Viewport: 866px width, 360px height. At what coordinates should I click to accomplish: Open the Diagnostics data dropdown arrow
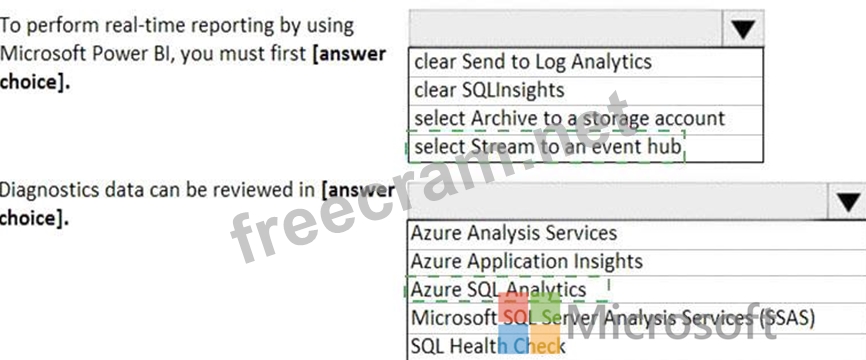point(848,202)
